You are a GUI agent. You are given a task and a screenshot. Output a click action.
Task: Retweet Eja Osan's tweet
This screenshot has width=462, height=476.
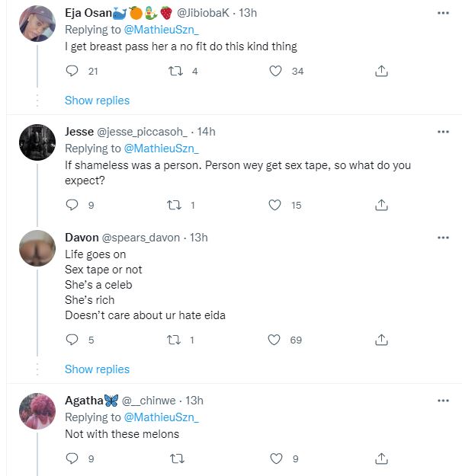click(x=175, y=71)
